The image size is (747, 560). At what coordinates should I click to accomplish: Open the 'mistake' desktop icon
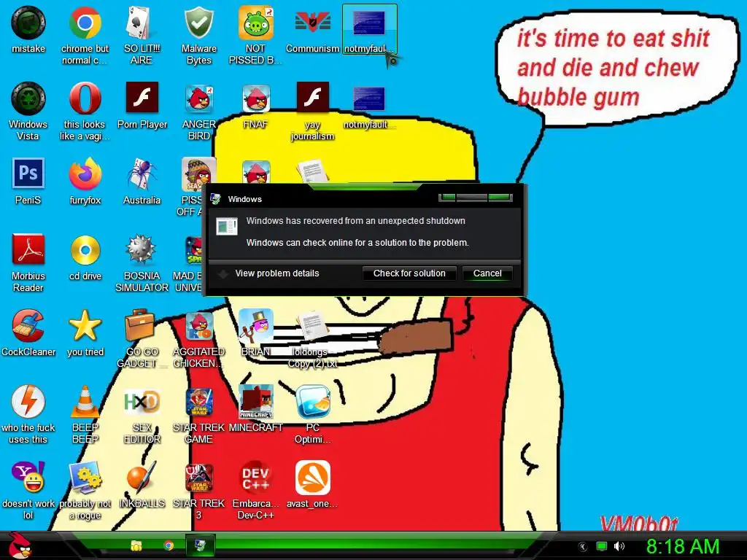[x=28, y=29]
